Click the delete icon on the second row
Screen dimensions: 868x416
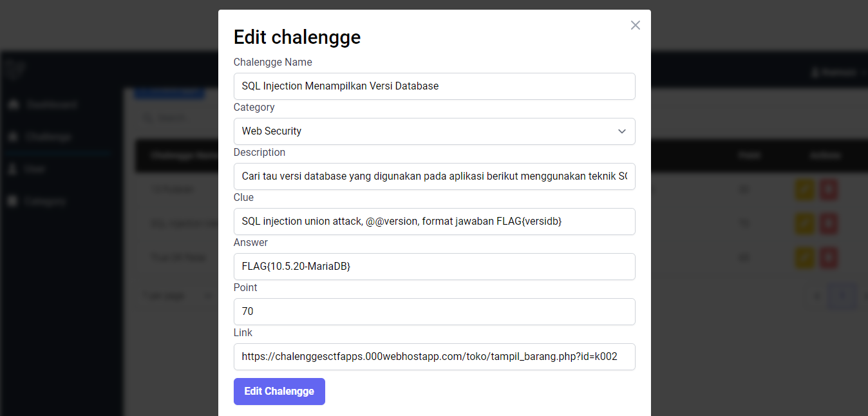coord(829,223)
